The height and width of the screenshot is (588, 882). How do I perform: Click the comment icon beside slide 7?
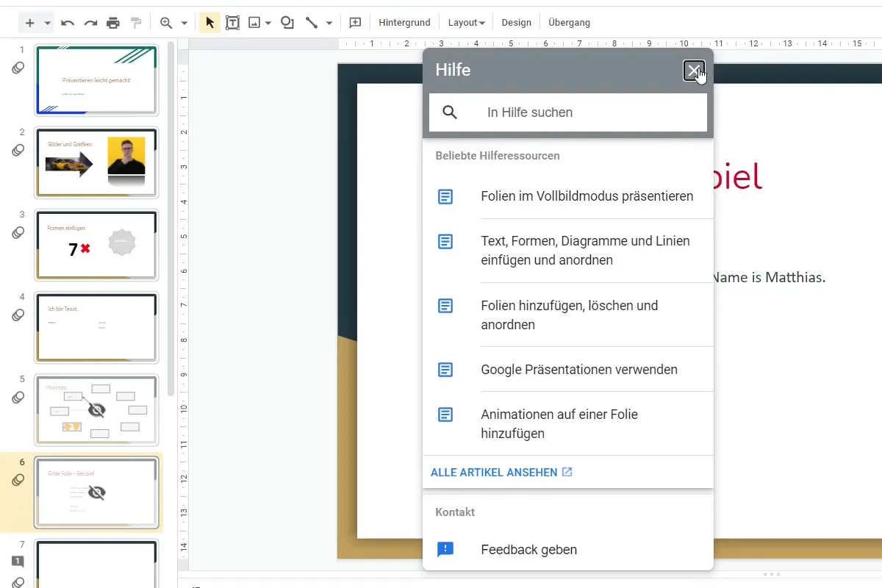pyautogui.click(x=18, y=562)
